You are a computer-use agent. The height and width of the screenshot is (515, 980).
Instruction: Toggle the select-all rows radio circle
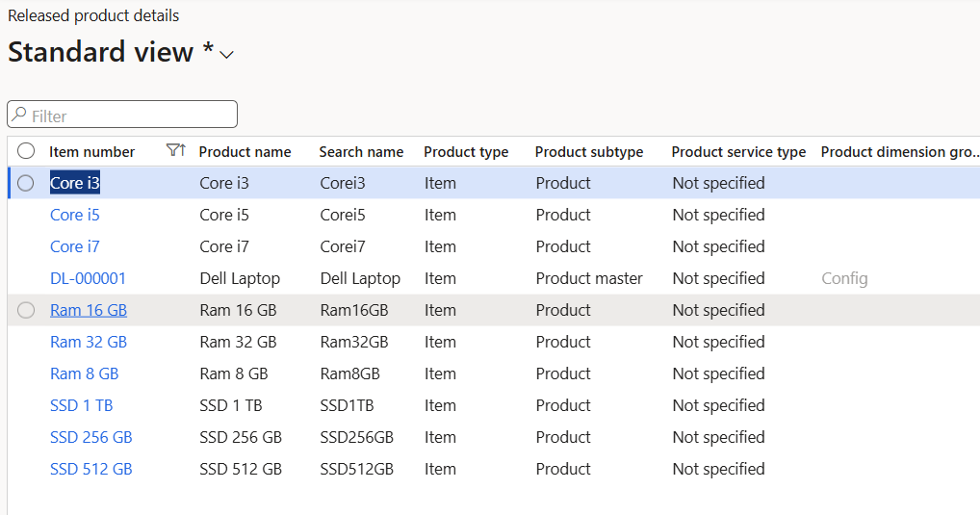[x=26, y=151]
